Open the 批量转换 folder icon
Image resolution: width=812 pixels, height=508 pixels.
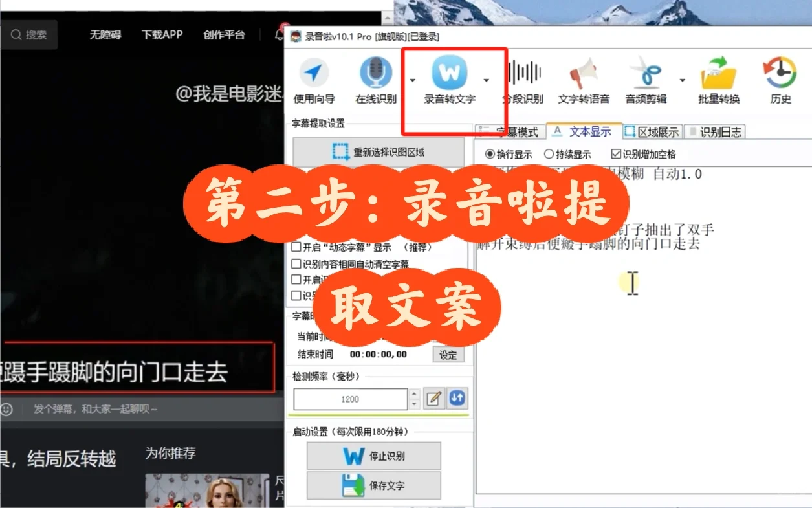click(718, 73)
